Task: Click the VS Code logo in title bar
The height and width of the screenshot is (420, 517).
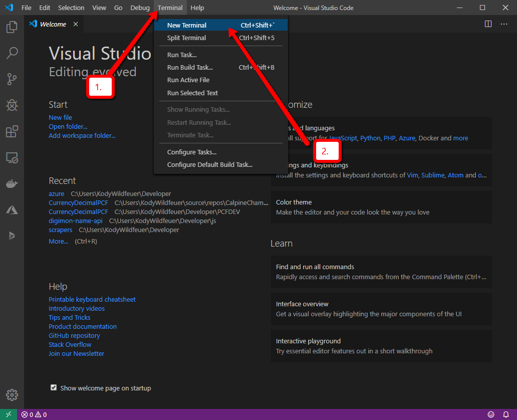Action: coord(9,7)
